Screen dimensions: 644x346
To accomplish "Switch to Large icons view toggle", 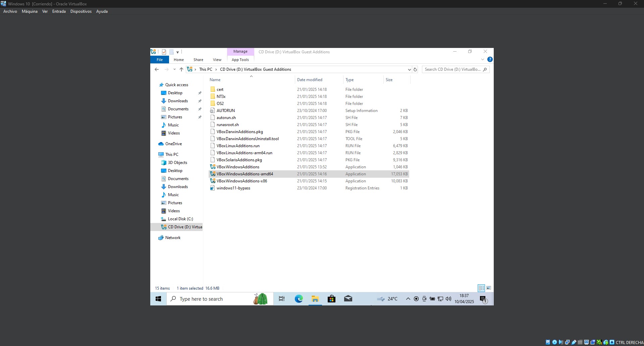I will click(489, 288).
